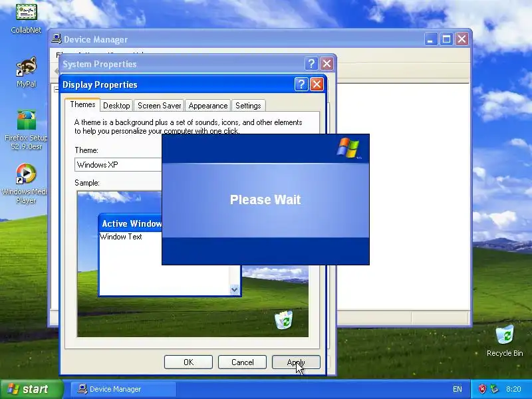Click the Please Wait message text
The image size is (532, 399).
265,199
